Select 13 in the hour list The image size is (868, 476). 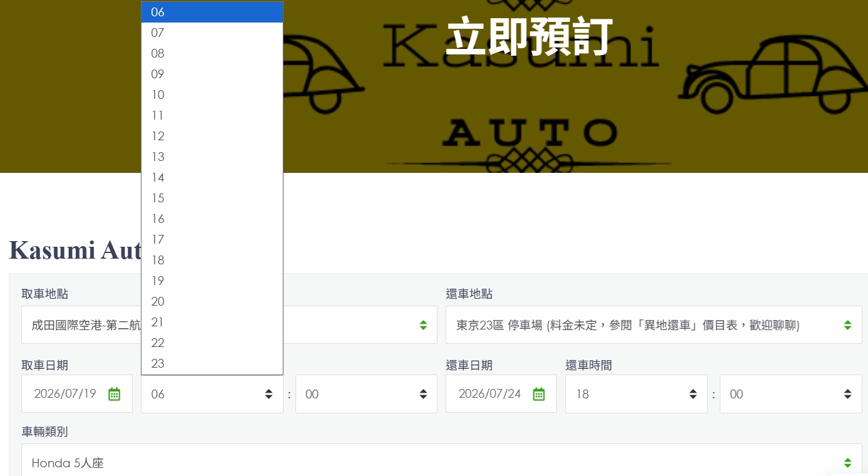212,157
